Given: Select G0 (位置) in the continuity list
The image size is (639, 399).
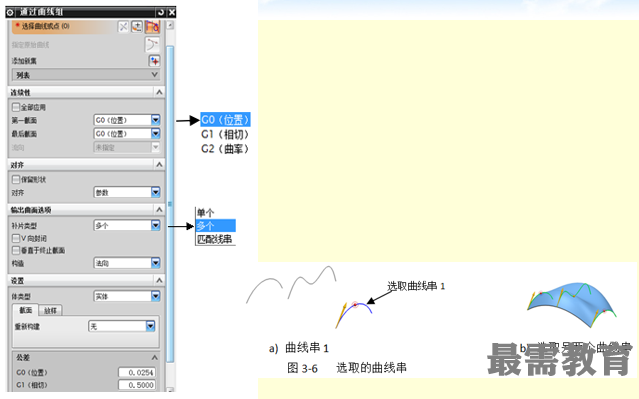Looking at the screenshot, I should [225, 120].
